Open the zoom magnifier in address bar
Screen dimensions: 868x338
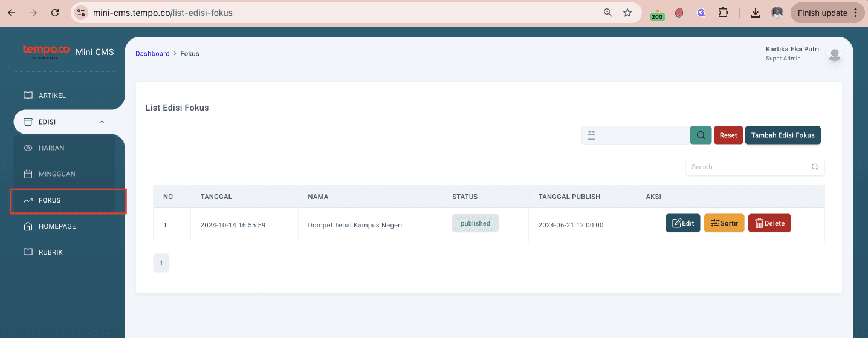[x=608, y=13]
